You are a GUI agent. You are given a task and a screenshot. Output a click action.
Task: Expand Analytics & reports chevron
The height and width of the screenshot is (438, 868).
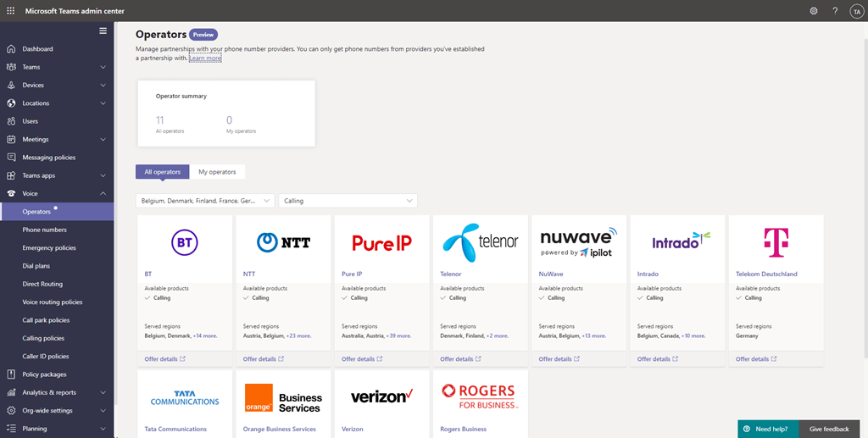pos(103,392)
